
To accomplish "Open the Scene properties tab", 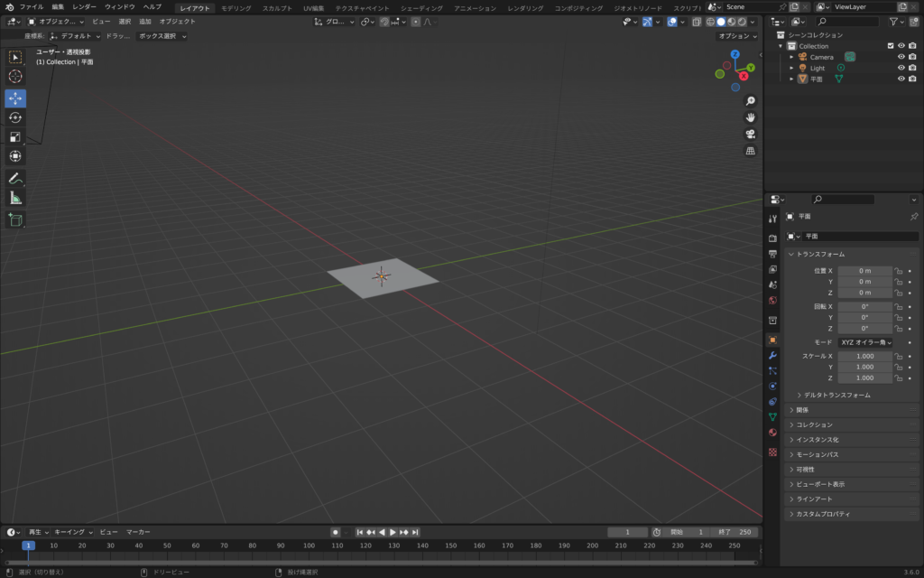I will 772,284.
